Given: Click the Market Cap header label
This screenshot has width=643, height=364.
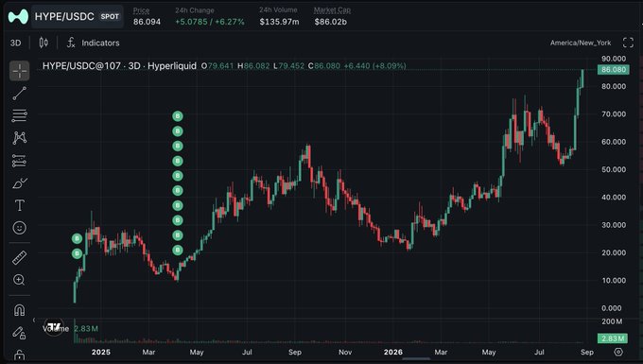Looking at the screenshot, I should click(332, 9).
